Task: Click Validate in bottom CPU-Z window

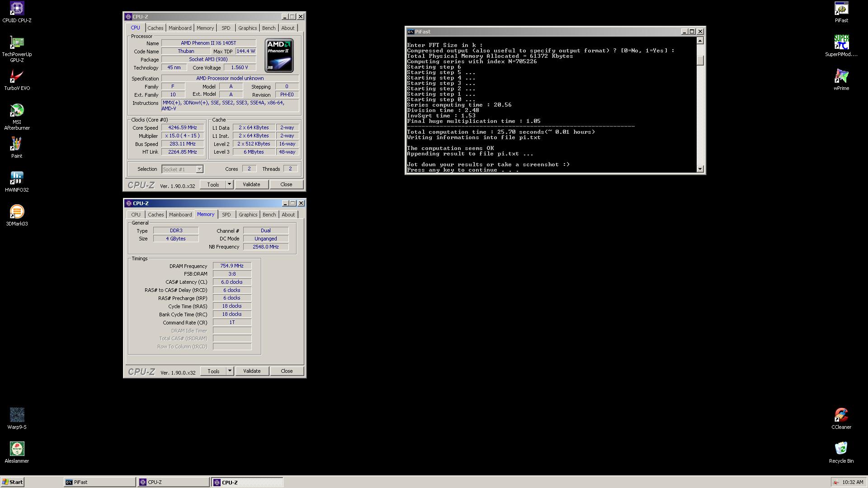Action: tap(252, 371)
